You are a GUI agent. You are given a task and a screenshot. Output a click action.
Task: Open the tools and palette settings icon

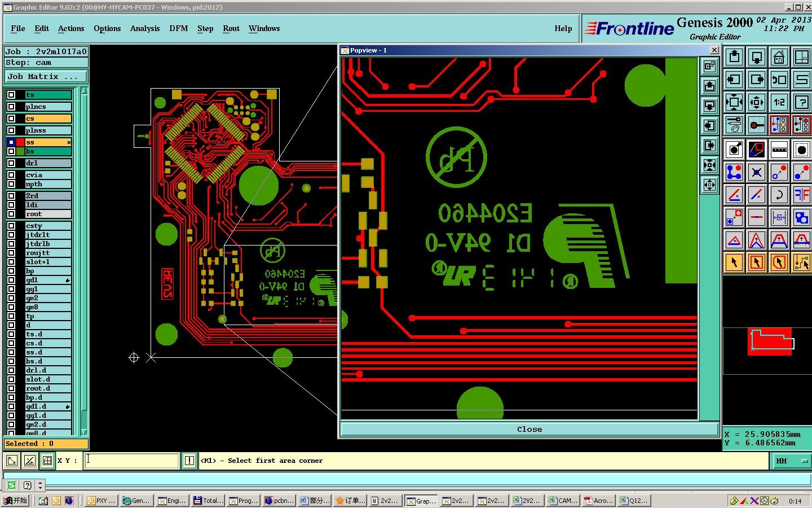coord(734,125)
